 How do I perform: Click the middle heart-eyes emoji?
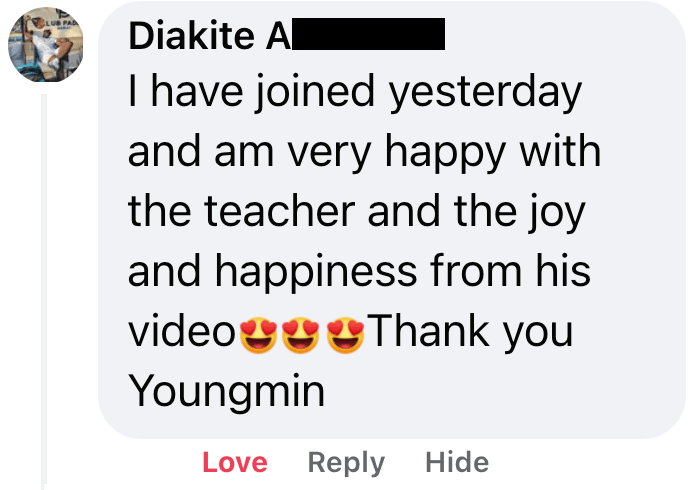coord(301,335)
